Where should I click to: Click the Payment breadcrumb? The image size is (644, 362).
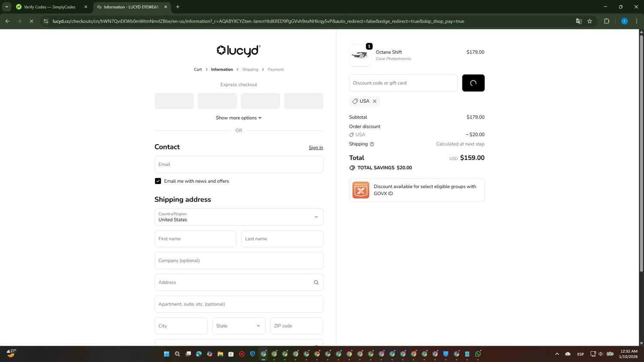click(x=276, y=69)
